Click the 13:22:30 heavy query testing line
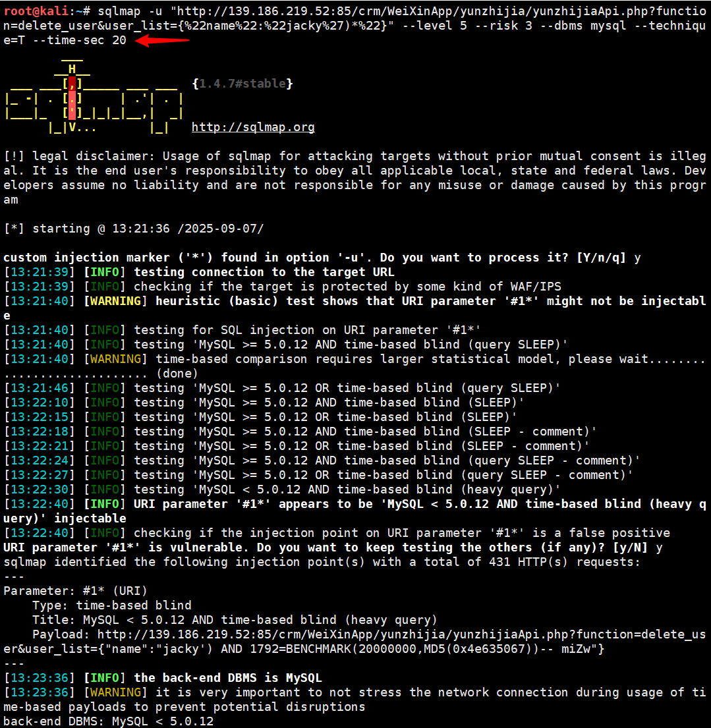The height and width of the screenshot is (728, 711). (282, 490)
